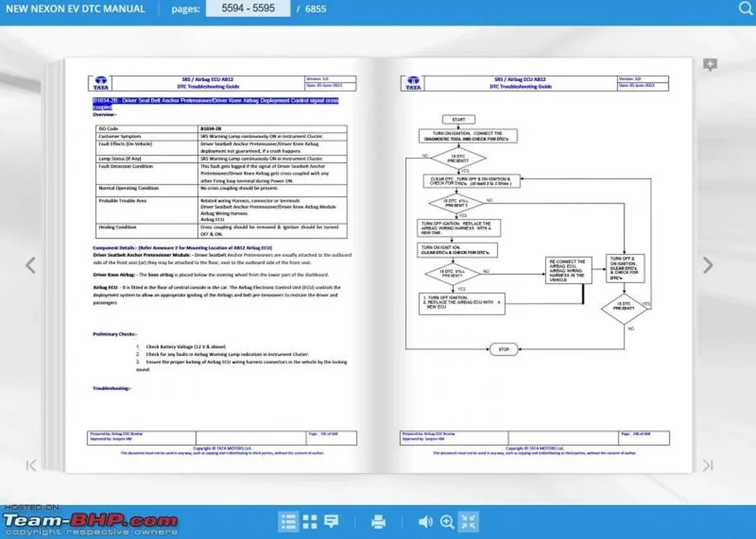756x539 pixels.
Task: Click the 'Fault Detection Condition' cell
Action: 147,173
